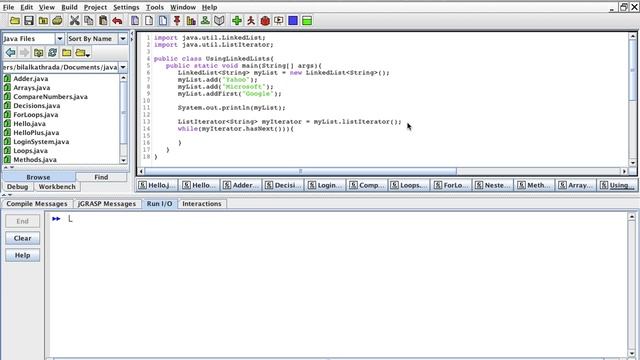Click the Open File folder icon

click(x=15, y=21)
